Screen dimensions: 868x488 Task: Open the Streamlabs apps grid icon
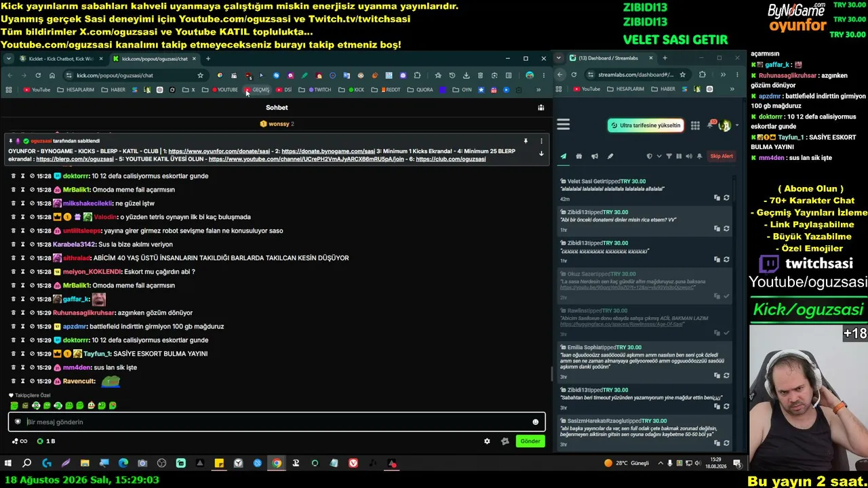[x=695, y=125]
